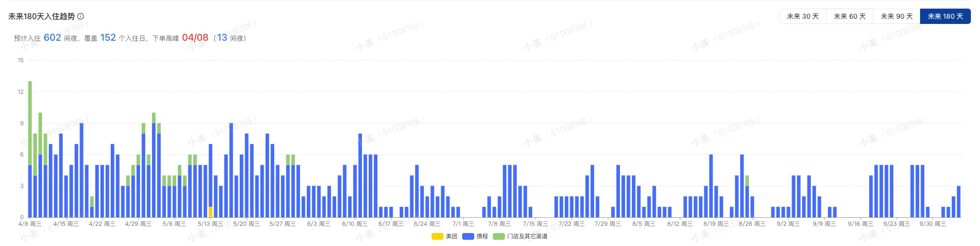Click the rightmost blue bar in the chart
The height and width of the screenshot is (246, 980).
[958, 201]
